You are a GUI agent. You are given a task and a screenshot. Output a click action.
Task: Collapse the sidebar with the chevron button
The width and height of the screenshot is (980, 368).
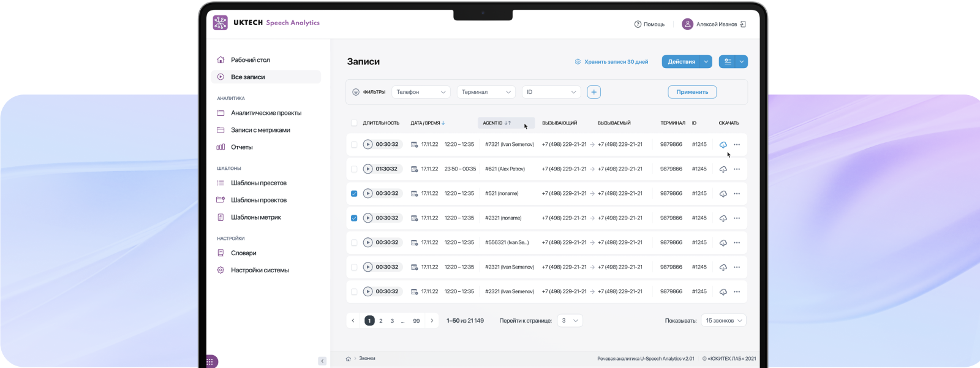(x=322, y=361)
